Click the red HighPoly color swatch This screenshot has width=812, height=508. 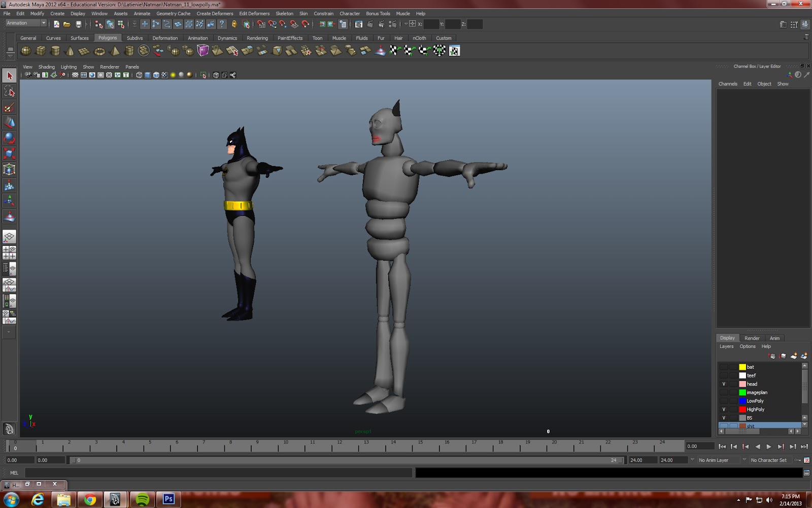click(x=742, y=409)
